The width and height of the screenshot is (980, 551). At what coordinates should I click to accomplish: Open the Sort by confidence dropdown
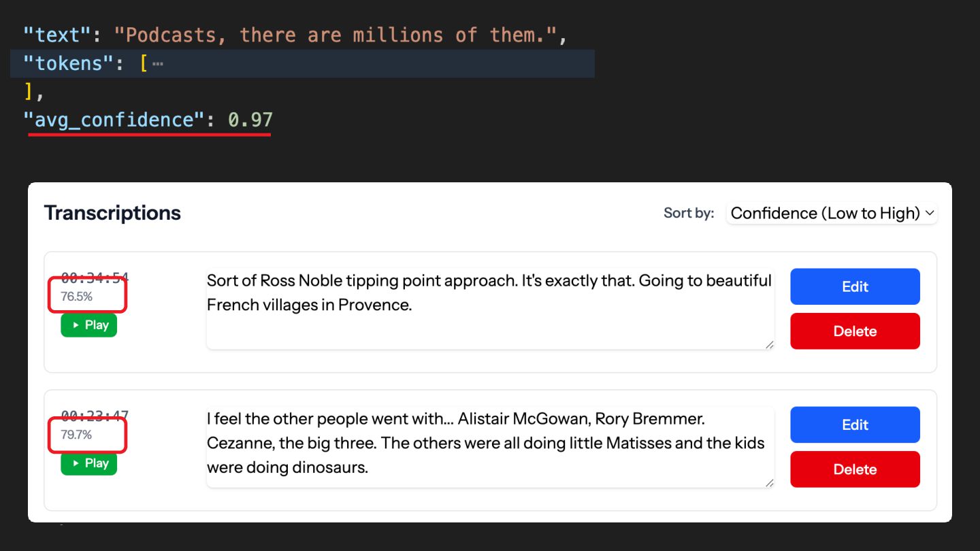832,214
